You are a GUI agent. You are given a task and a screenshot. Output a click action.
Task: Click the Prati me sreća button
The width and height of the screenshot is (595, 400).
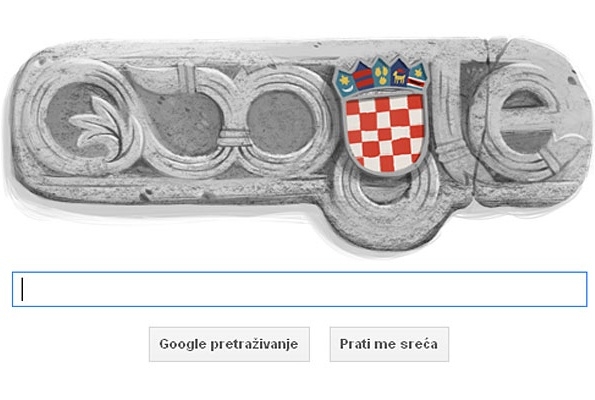389,344
